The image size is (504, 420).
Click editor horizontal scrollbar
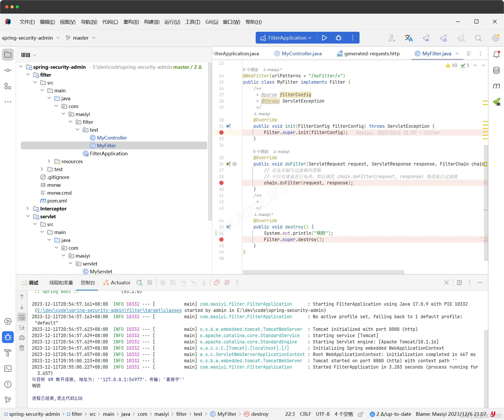323,272
